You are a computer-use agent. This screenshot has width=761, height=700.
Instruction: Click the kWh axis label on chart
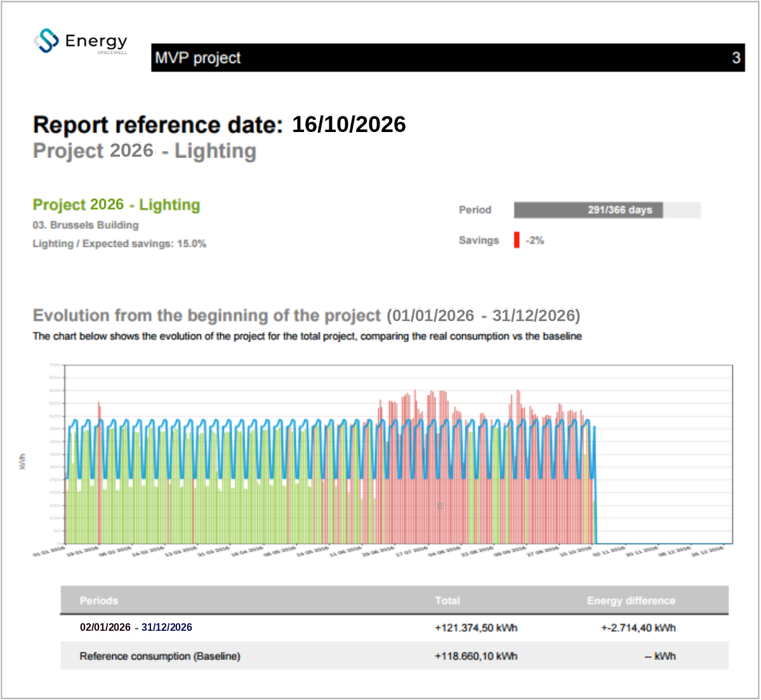tap(22, 461)
